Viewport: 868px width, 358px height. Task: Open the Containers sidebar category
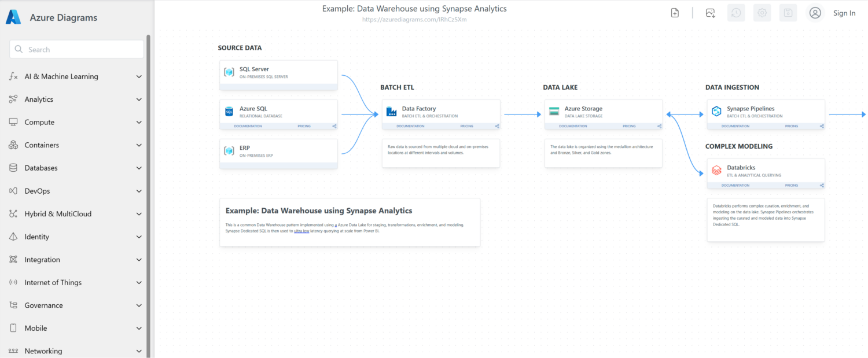(x=75, y=145)
